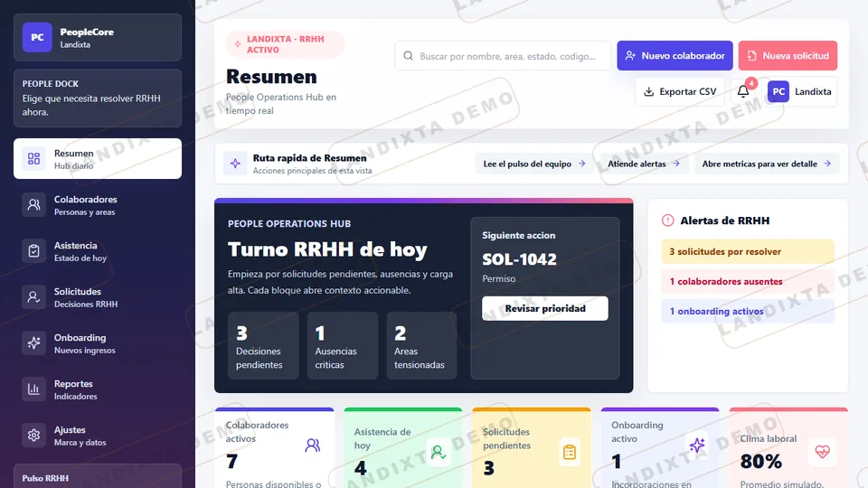Click the Alertas de RRHH warning icon
The width and height of the screenshot is (868, 488).
click(x=667, y=221)
